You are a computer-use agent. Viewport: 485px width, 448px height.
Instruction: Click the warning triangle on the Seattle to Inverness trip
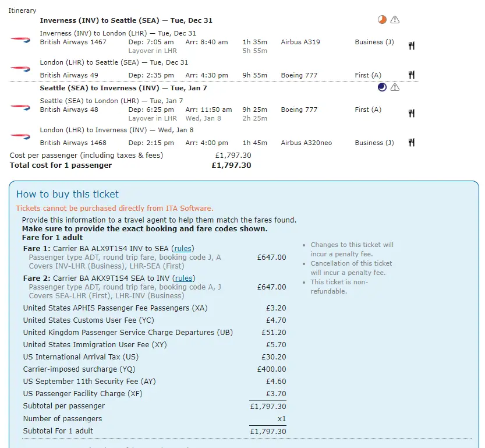(395, 87)
